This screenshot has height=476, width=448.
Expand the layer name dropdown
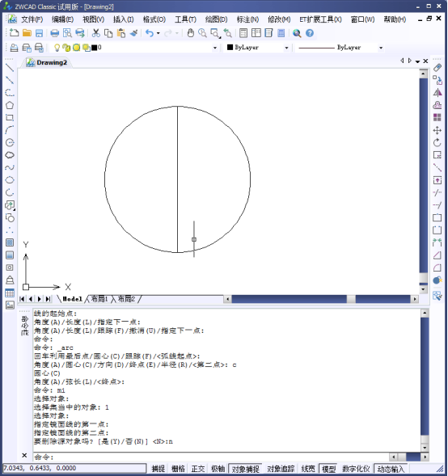click(215, 48)
